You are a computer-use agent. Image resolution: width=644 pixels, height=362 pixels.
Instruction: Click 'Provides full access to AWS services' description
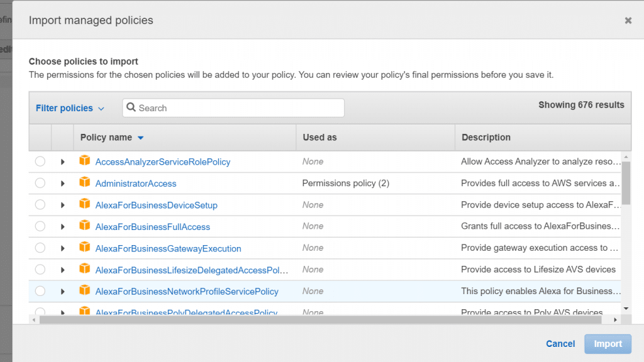pos(540,183)
